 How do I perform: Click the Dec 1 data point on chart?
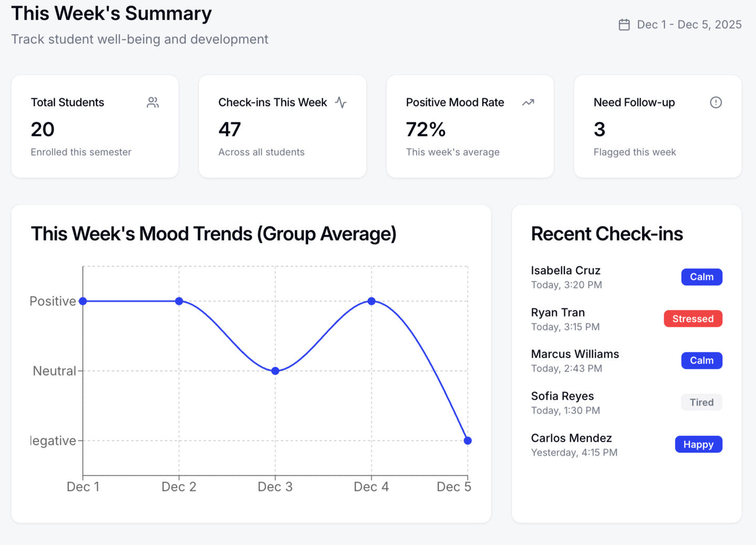(x=83, y=301)
